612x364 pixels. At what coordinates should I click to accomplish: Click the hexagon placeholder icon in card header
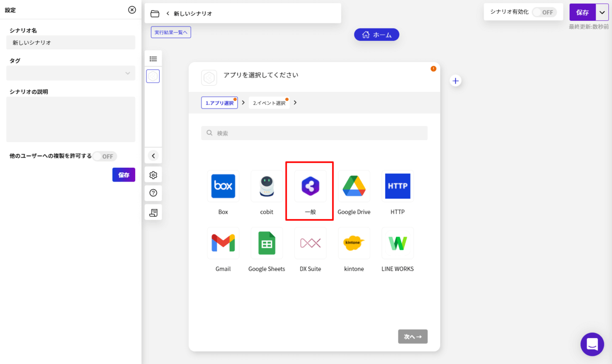coord(209,78)
